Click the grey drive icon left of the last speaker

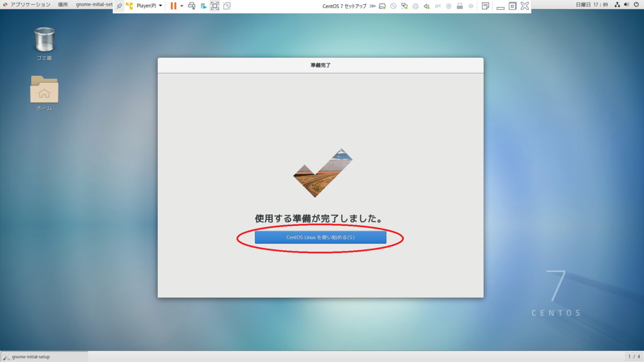(460, 6)
